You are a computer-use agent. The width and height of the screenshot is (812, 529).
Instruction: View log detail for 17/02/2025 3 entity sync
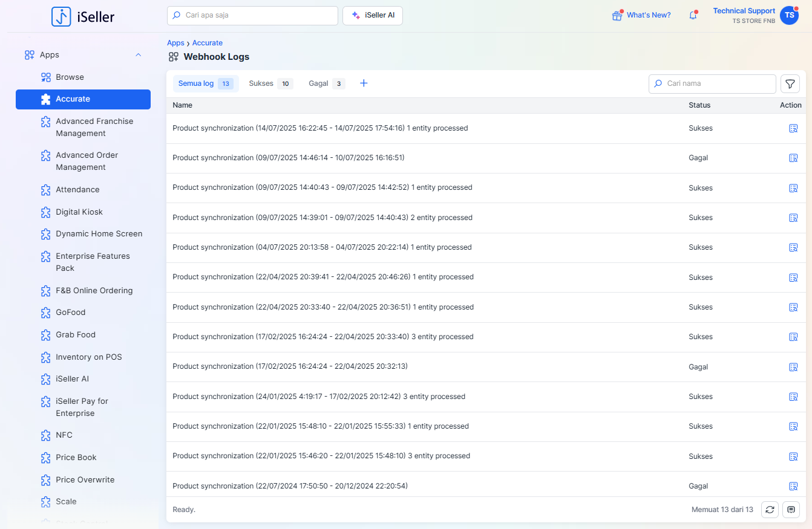[x=793, y=337]
